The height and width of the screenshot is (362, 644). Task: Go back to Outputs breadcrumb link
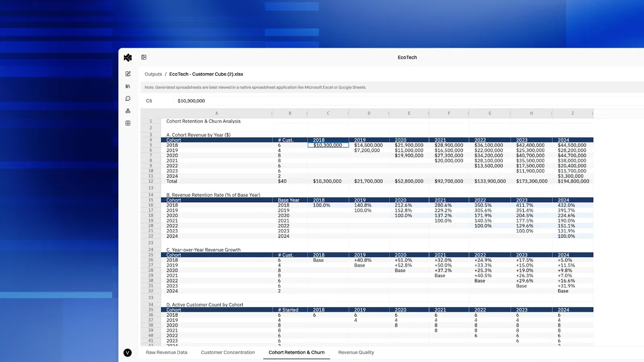pyautogui.click(x=153, y=74)
